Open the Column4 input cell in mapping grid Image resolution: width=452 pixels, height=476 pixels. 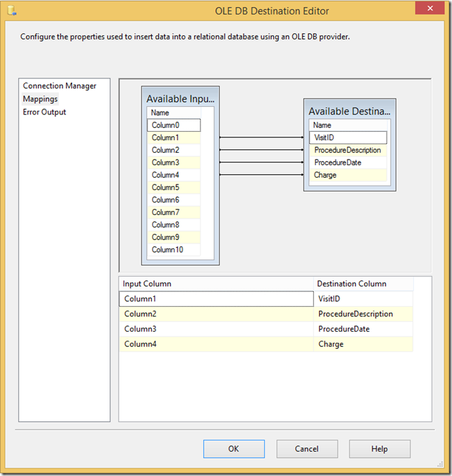216,344
